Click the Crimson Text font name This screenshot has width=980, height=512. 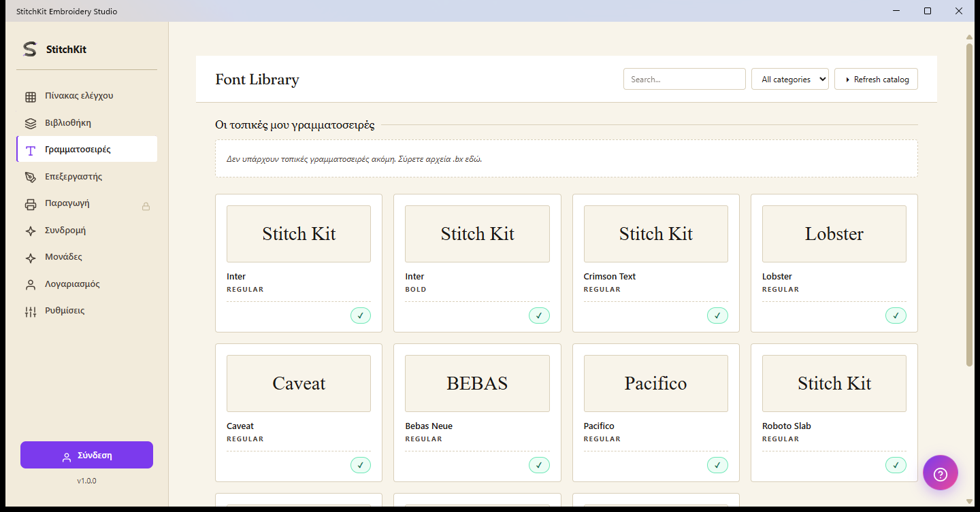point(610,276)
